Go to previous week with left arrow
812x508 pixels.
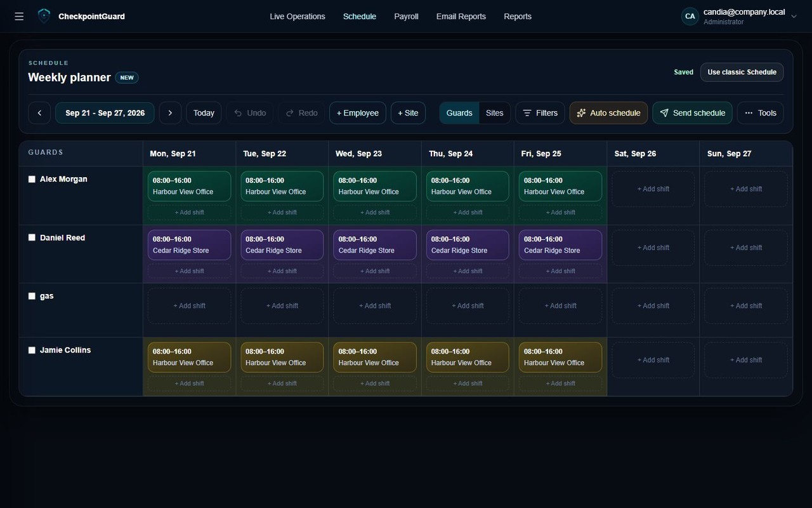point(39,113)
